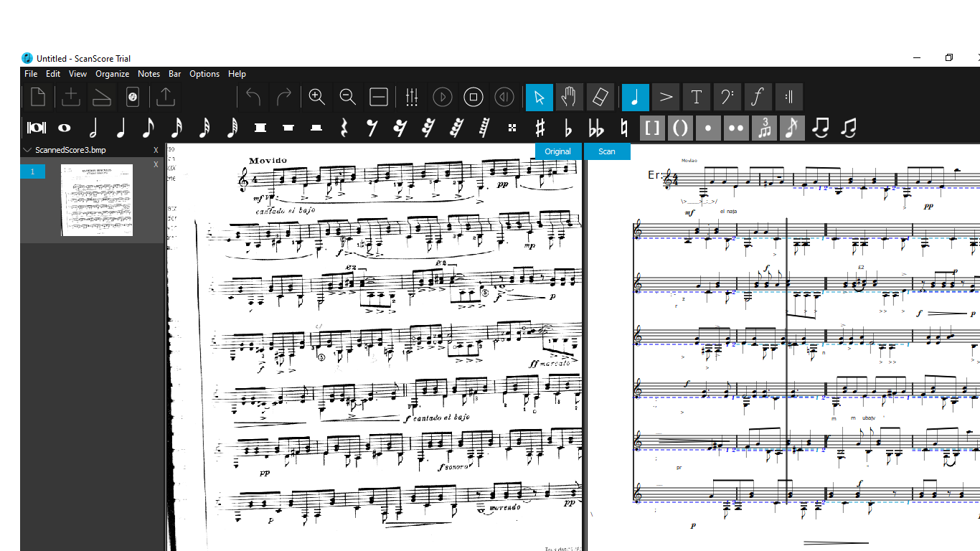Select the sixty-fourth rest
Image resolution: width=980 pixels, height=551 pixels.
(456, 128)
